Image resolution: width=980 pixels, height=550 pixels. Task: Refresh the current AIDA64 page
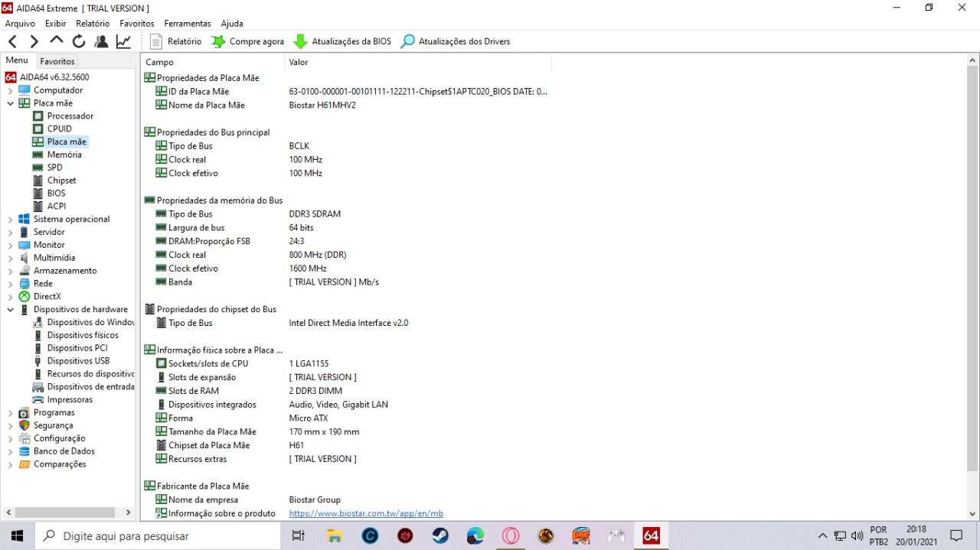pos(79,41)
